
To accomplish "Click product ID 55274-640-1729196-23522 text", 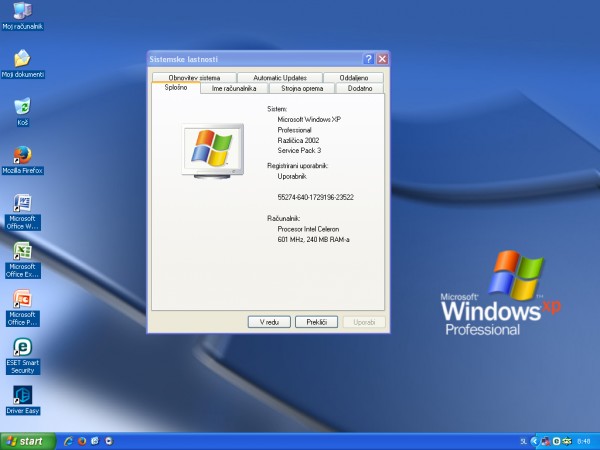I will coord(315,197).
